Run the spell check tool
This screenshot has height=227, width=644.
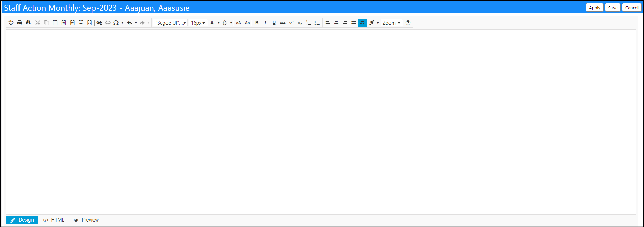(x=11, y=23)
